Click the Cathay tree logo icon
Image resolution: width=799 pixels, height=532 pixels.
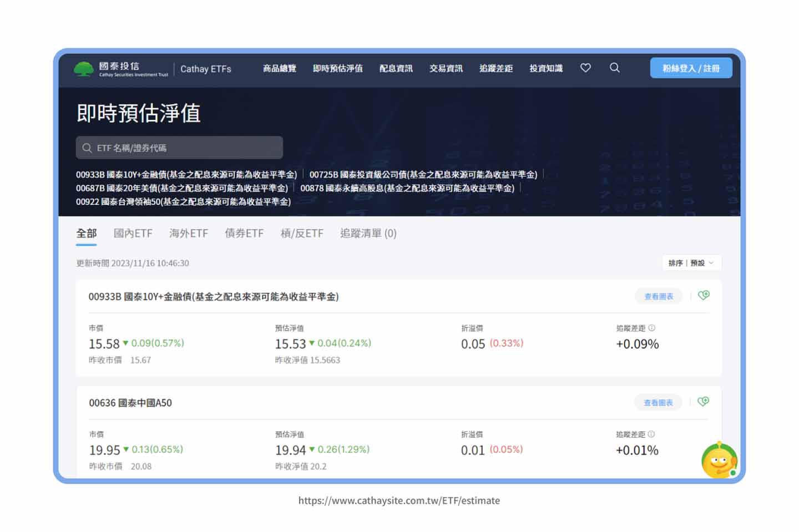coord(84,69)
